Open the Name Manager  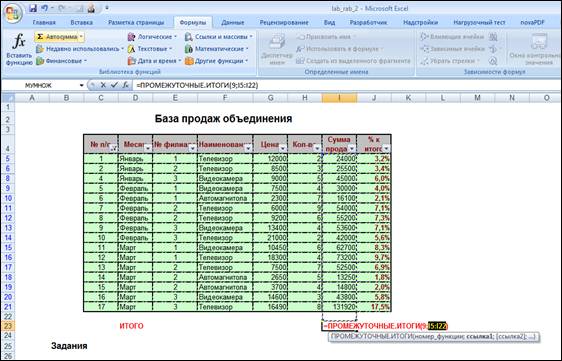277,49
